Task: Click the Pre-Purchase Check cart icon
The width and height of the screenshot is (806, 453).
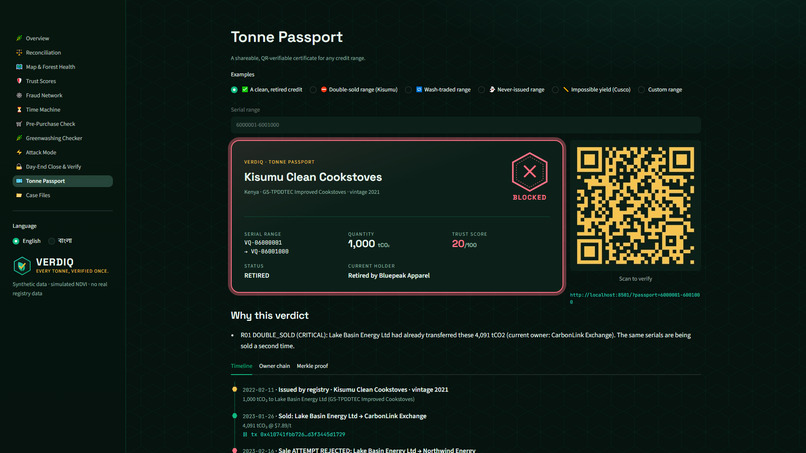Action: [19, 124]
